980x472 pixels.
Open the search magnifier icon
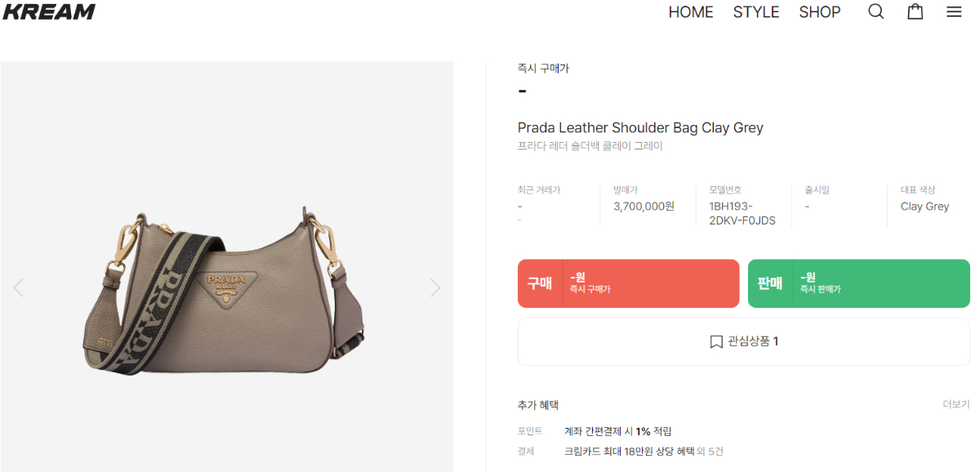coord(876,11)
